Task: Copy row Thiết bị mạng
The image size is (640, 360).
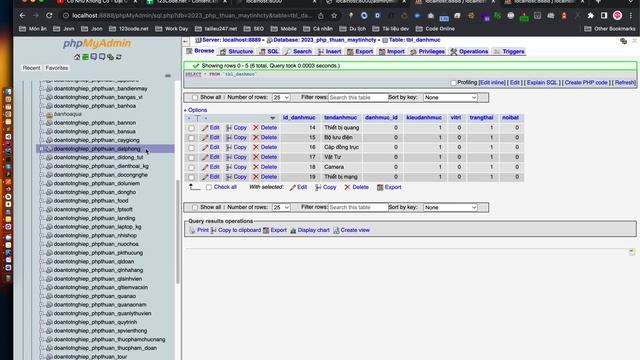Action: click(236, 177)
